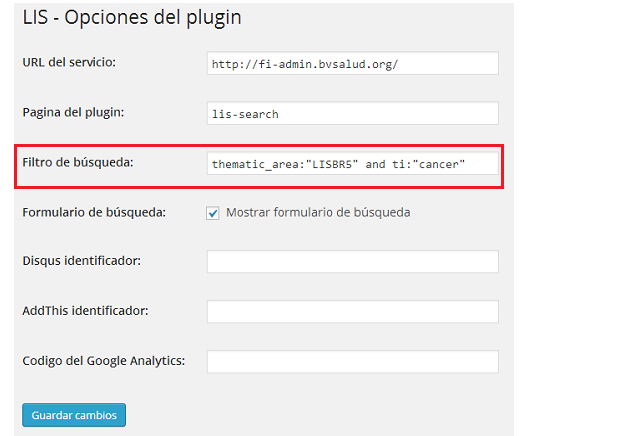
Task: Click the 'LIS - Opciones del plugin' heading
Action: tap(132, 18)
